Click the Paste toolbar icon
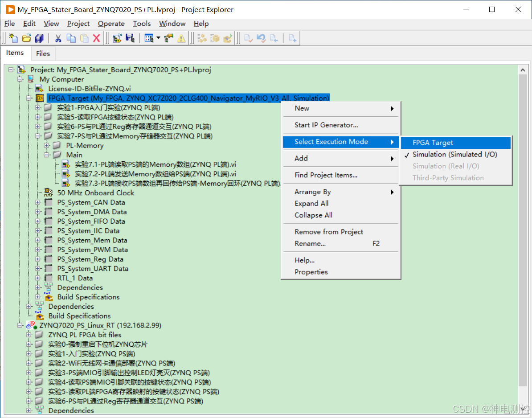The height and width of the screenshot is (418, 532). (84, 38)
